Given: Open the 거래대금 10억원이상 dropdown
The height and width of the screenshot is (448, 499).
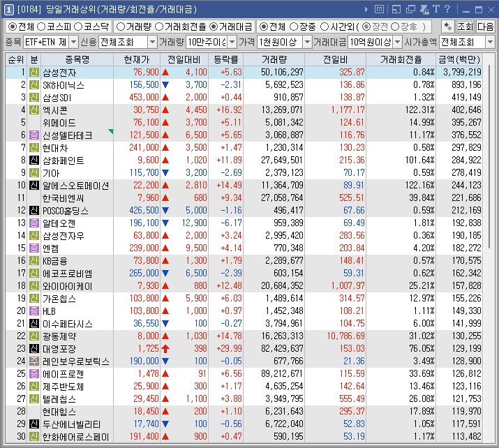Looking at the screenshot, I should coord(398,42).
